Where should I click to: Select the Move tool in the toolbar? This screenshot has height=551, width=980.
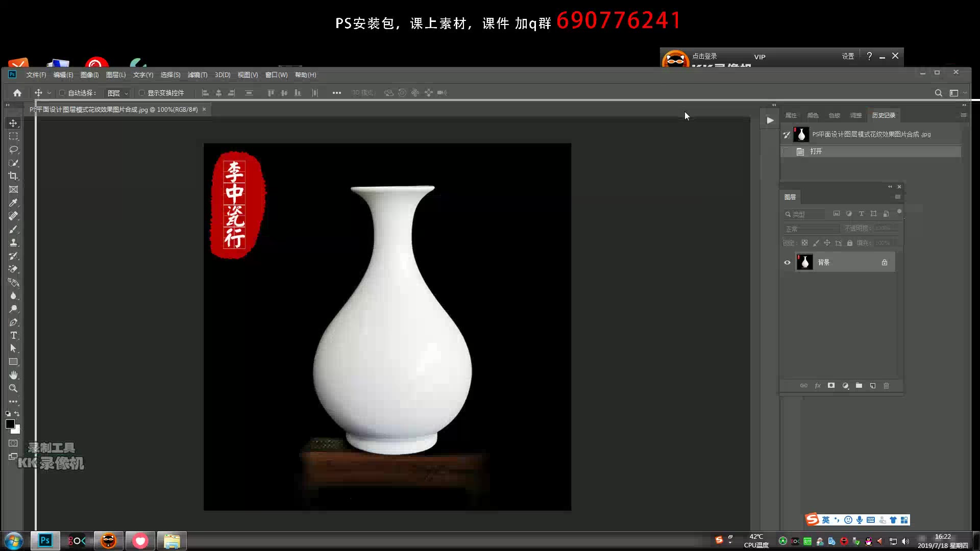click(x=13, y=123)
